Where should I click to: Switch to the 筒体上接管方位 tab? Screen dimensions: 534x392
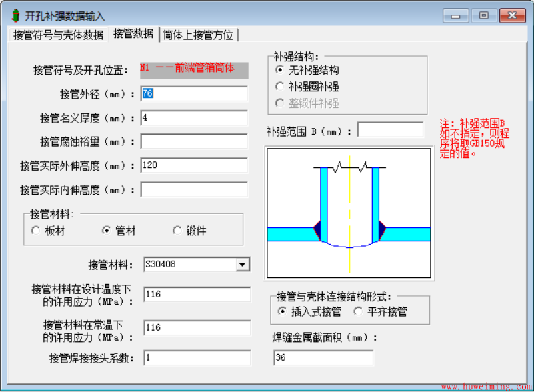point(200,36)
